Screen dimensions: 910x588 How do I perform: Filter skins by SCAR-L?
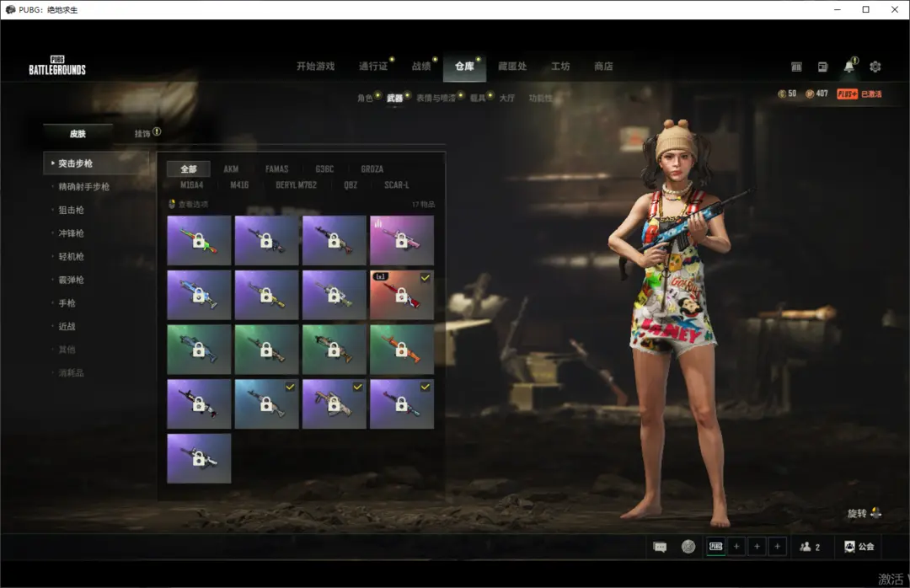tap(396, 185)
